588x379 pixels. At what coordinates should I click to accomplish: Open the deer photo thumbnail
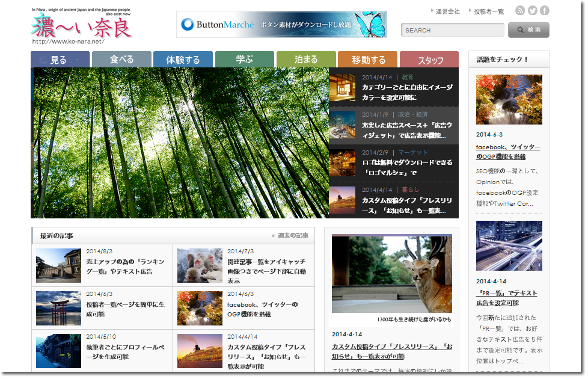(391, 274)
